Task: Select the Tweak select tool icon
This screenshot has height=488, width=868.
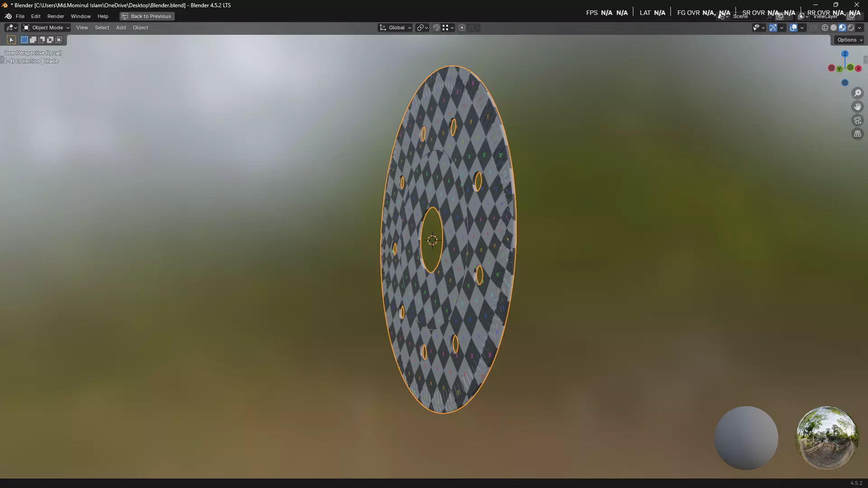Action: click(x=11, y=40)
